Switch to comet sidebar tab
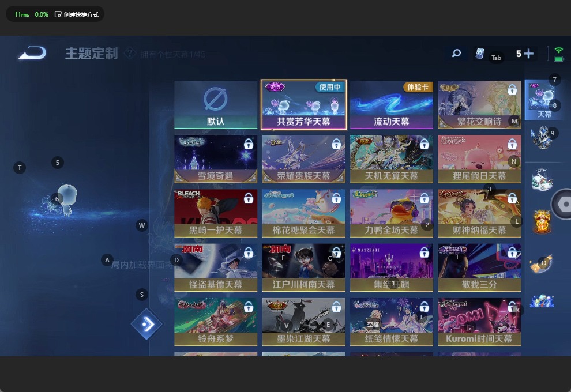The width and height of the screenshot is (571, 392). [x=541, y=263]
